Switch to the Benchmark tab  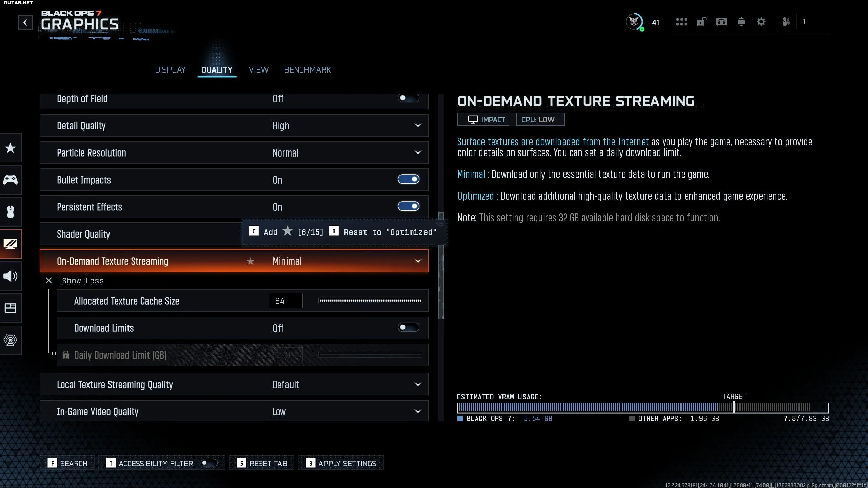point(308,70)
